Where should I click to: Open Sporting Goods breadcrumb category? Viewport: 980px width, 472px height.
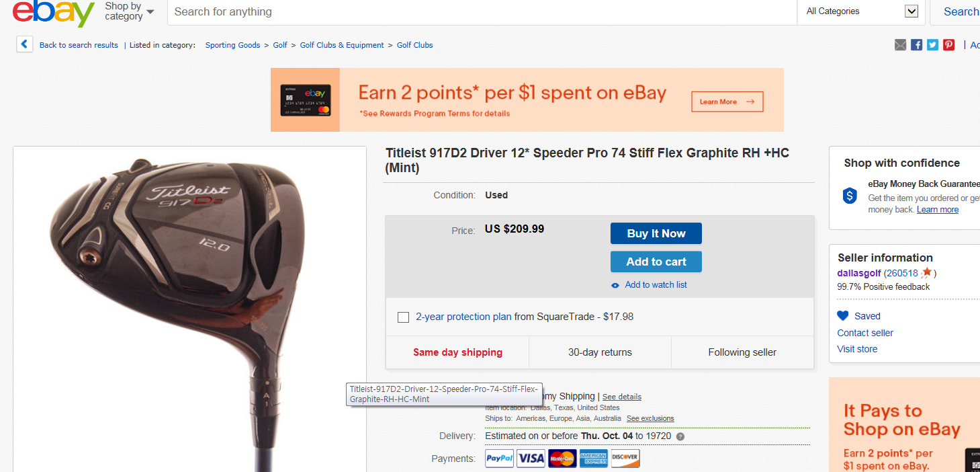[x=232, y=45]
